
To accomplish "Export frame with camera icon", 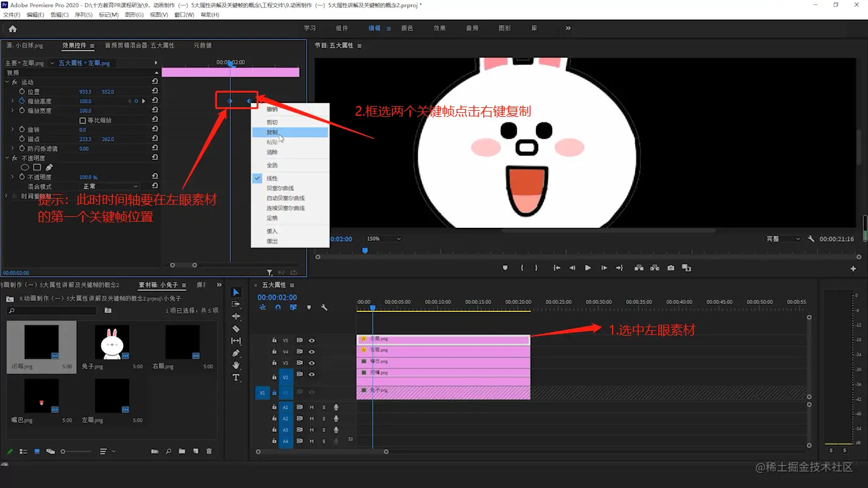I will point(671,268).
